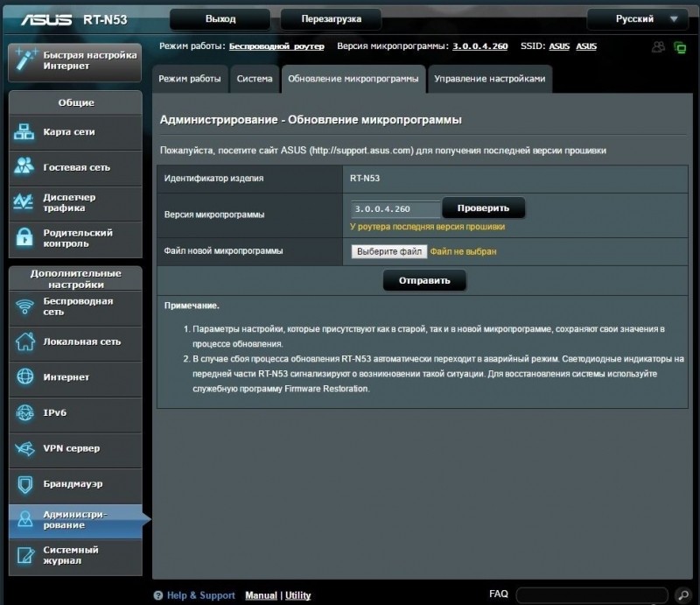700x605 pixels.
Task: Click the Перезагрузка reboot button
Action: [331, 19]
